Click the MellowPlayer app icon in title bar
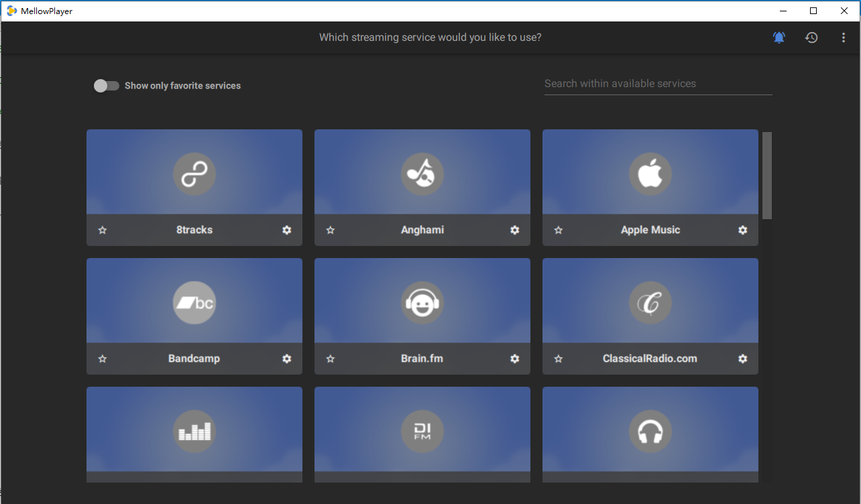This screenshot has height=504, width=861. (x=11, y=11)
